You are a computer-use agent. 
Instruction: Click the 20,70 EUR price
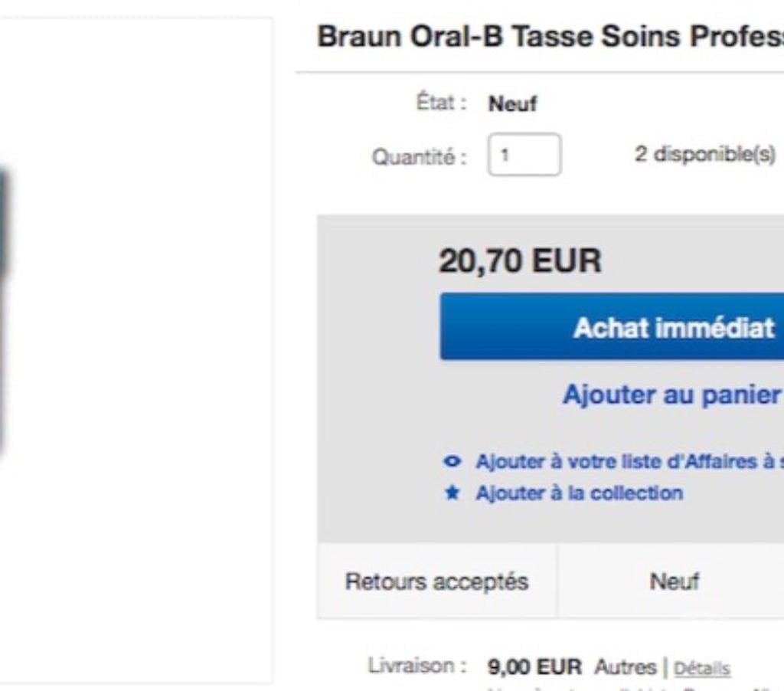click(x=520, y=261)
